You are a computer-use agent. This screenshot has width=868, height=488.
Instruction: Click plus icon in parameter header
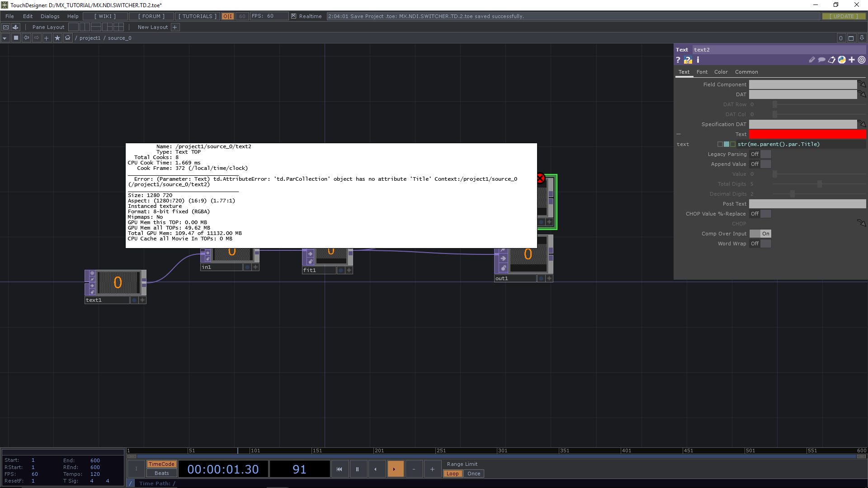point(852,60)
